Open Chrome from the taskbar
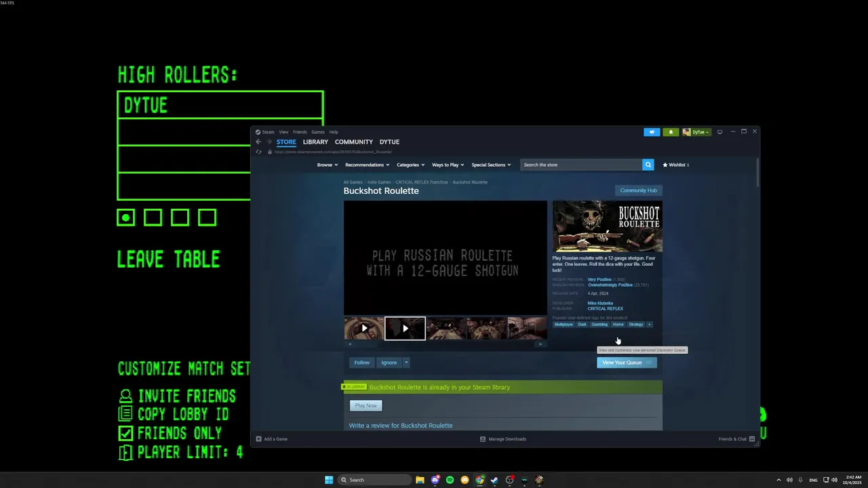The image size is (868, 488). pyautogui.click(x=479, y=480)
